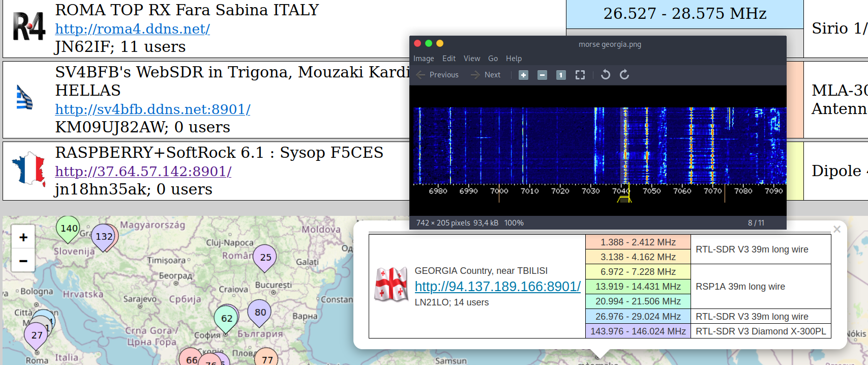
Task: Click RSP1A 39m long wire text
Action: [740, 287]
